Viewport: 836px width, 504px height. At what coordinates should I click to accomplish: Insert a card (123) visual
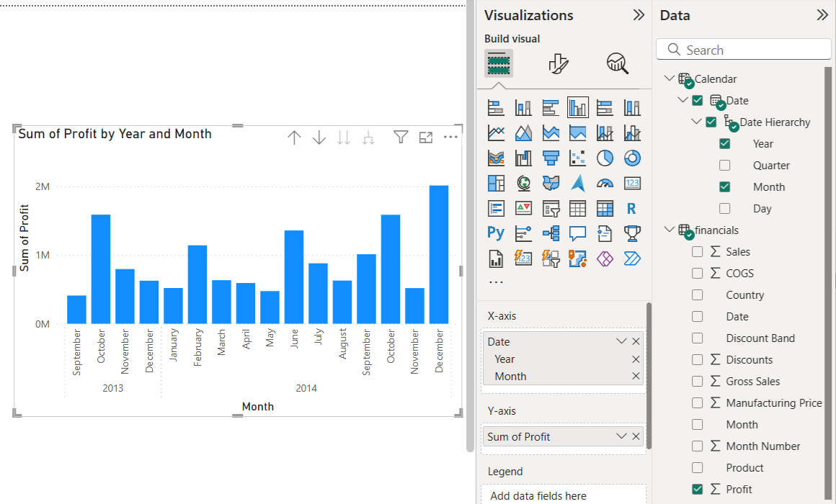(632, 183)
